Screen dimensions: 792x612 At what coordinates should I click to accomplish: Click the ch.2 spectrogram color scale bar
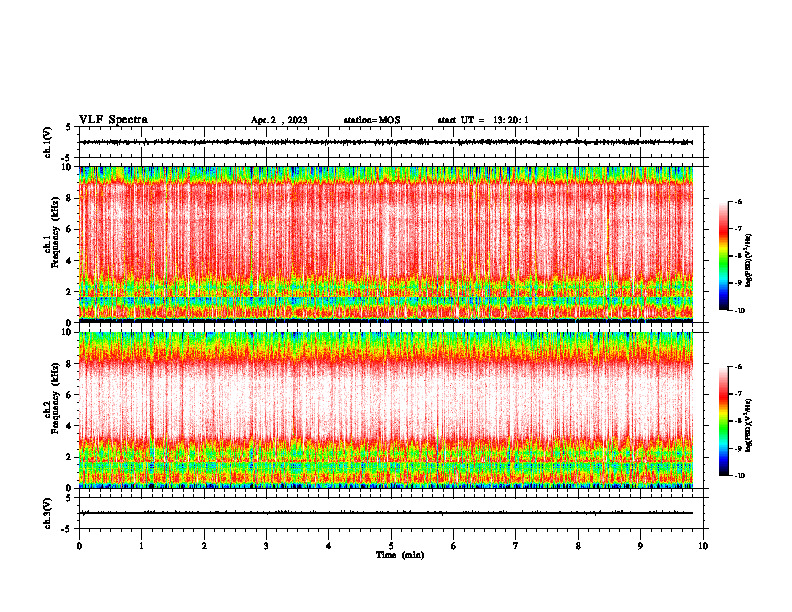coord(724,421)
